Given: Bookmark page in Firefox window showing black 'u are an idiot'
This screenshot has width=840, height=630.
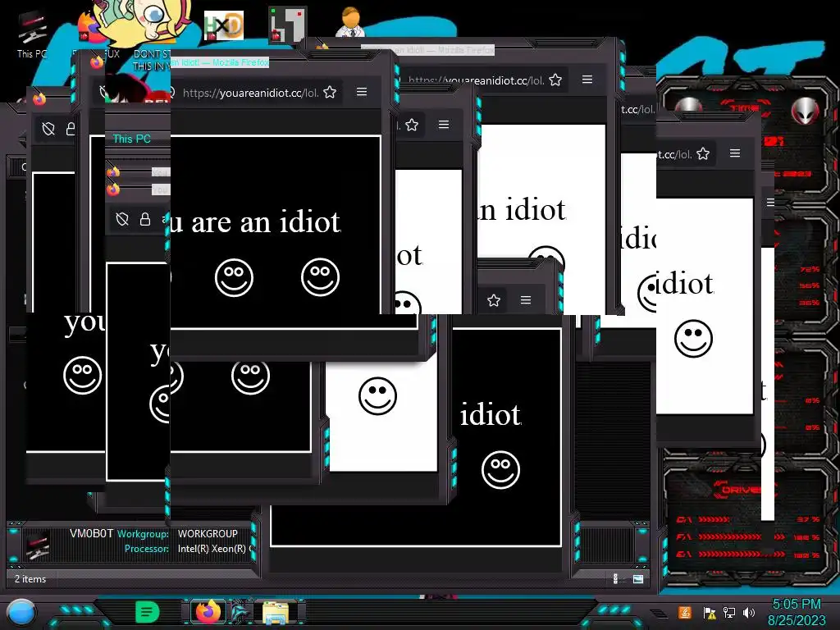Looking at the screenshot, I should (x=330, y=92).
